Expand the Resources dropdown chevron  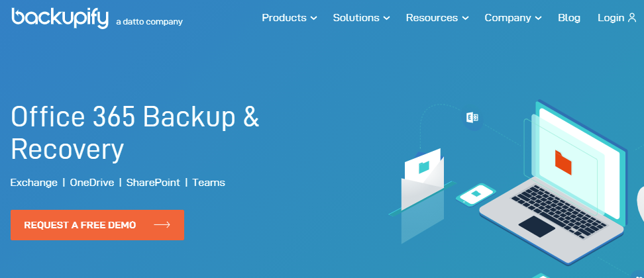465,19
